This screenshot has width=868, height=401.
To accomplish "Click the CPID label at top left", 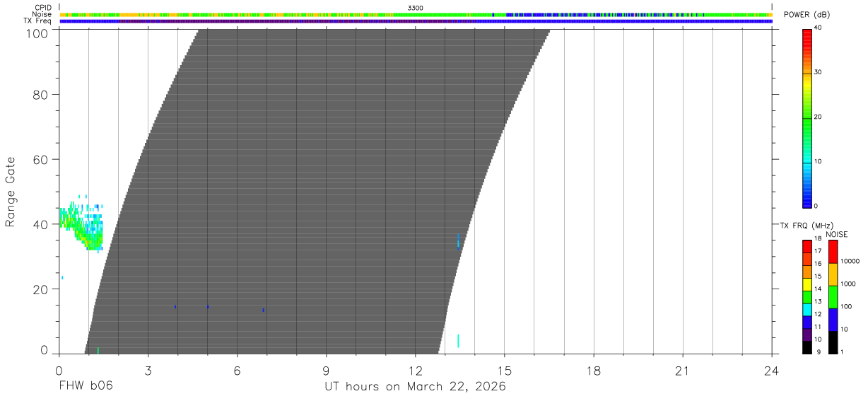I will pyautogui.click(x=44, y=8).
